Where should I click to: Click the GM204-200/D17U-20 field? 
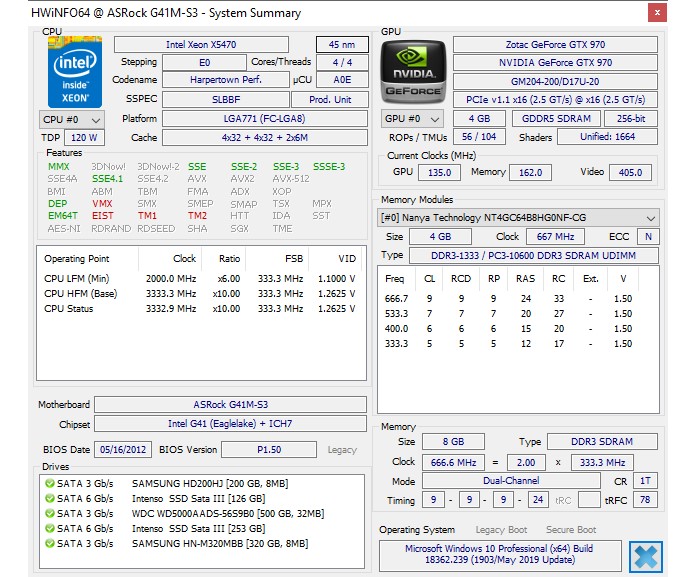(555, 82)
